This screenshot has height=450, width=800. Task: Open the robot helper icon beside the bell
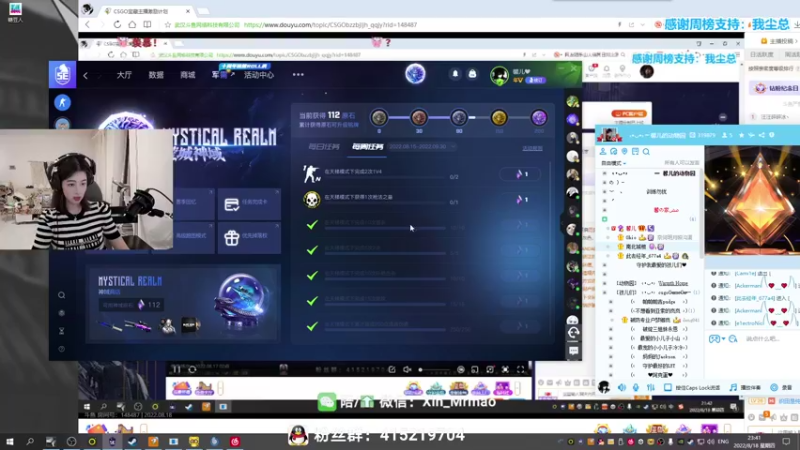472,74
